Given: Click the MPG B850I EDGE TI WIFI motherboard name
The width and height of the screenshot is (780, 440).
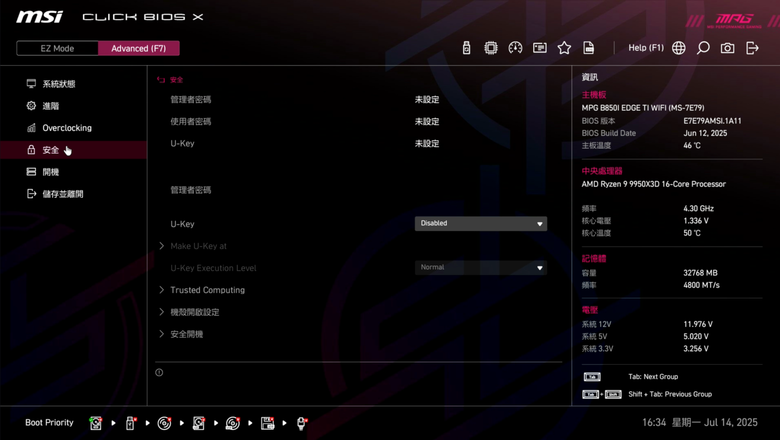Looking at the screenshot, I should coord(643,108).
